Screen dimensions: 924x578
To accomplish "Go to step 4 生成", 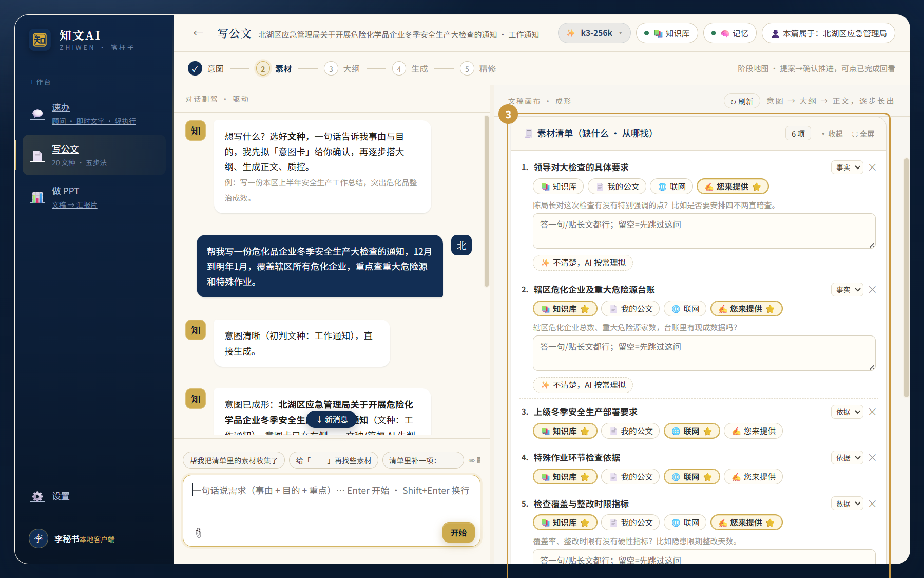I will coord(410,68).
